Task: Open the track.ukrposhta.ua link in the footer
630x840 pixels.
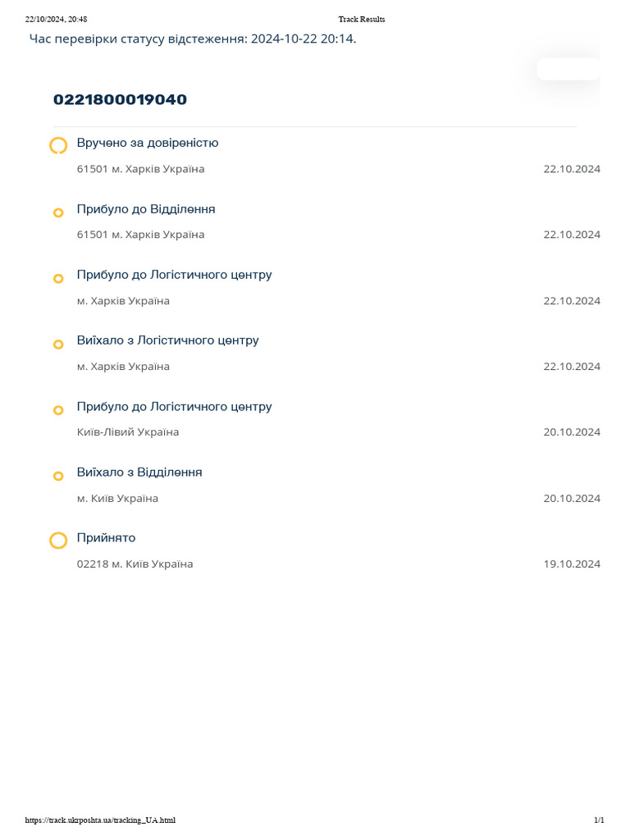Action: click(100, 820)
